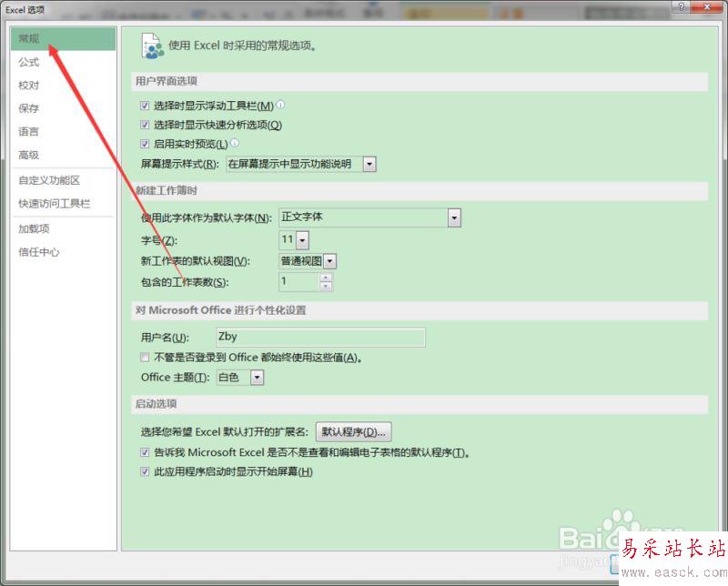Increase 包含的工作表数 with up arrow

pos(326,278)
